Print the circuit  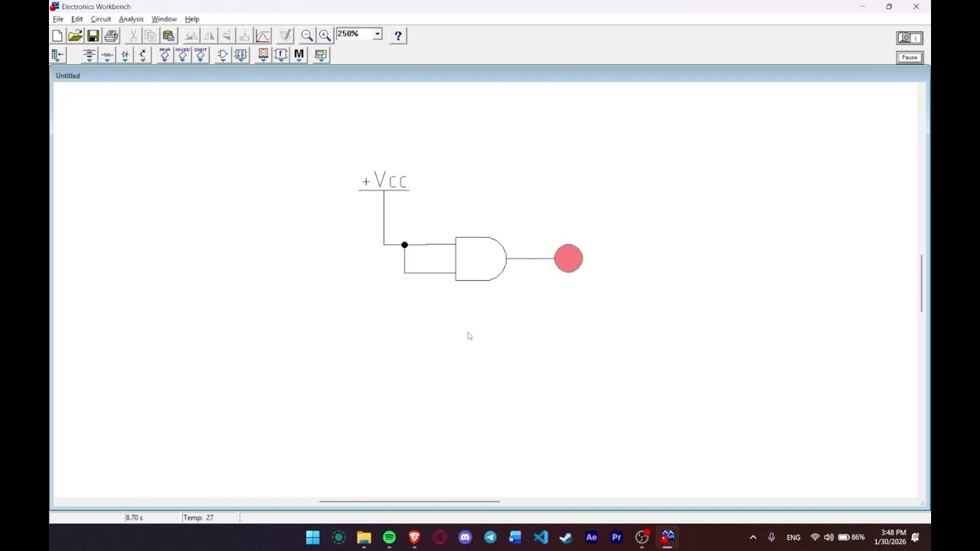coord(111,35)
